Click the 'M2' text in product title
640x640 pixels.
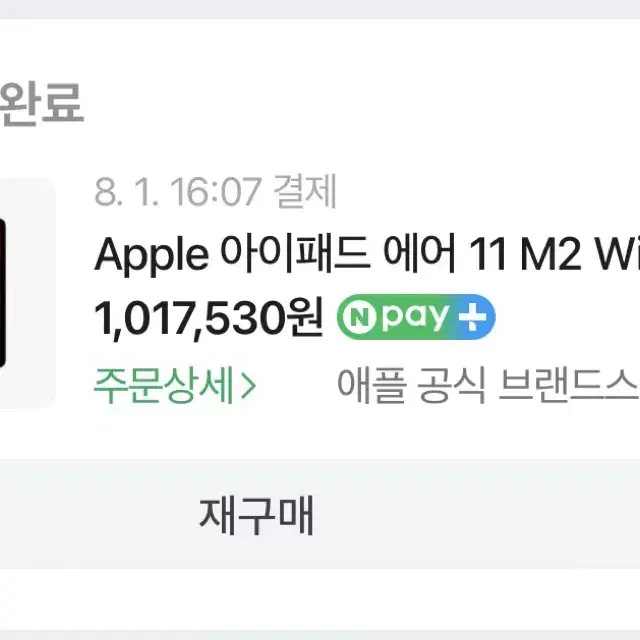(x=551, y=254)
